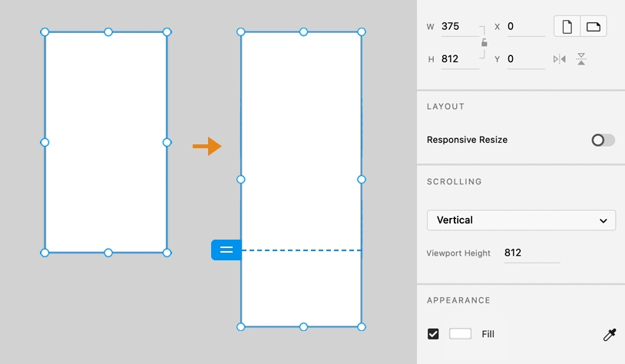This screenshot has height=364, width=625.
Task: Click the flip vertical icon
Action: pyautogui.click(x=581, y=59)
